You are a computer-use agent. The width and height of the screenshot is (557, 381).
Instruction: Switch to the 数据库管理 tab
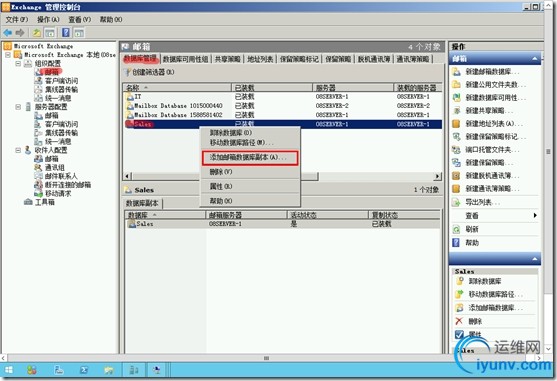tap(140, 59)
